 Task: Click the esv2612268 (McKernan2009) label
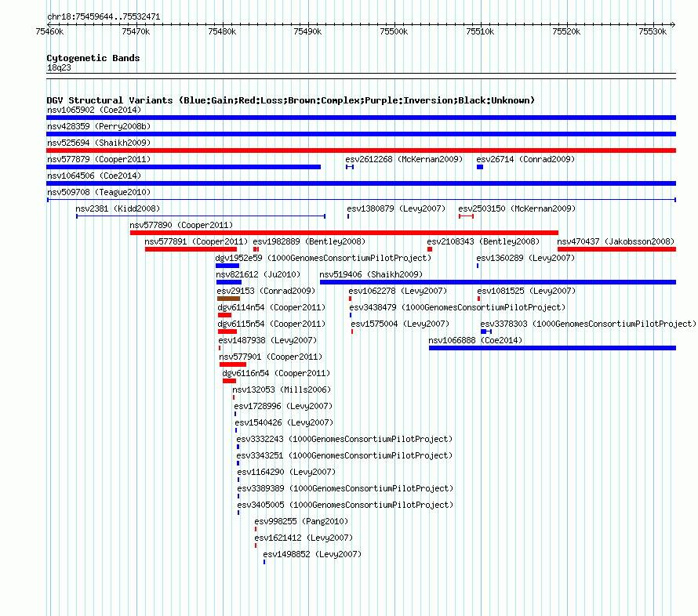click(x=404, y=159)
